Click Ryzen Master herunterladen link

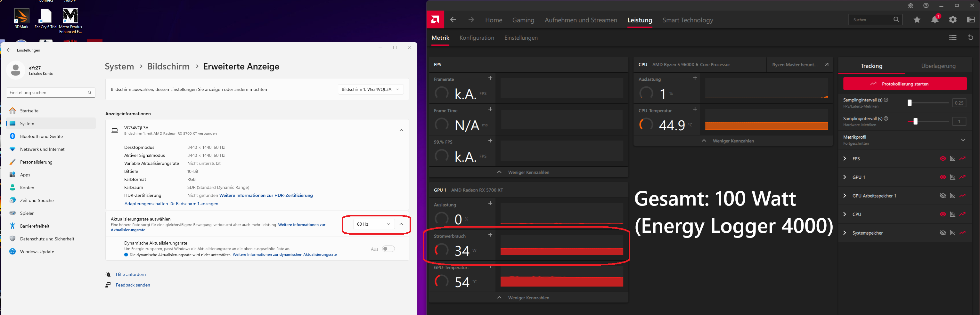coord(800,65)
